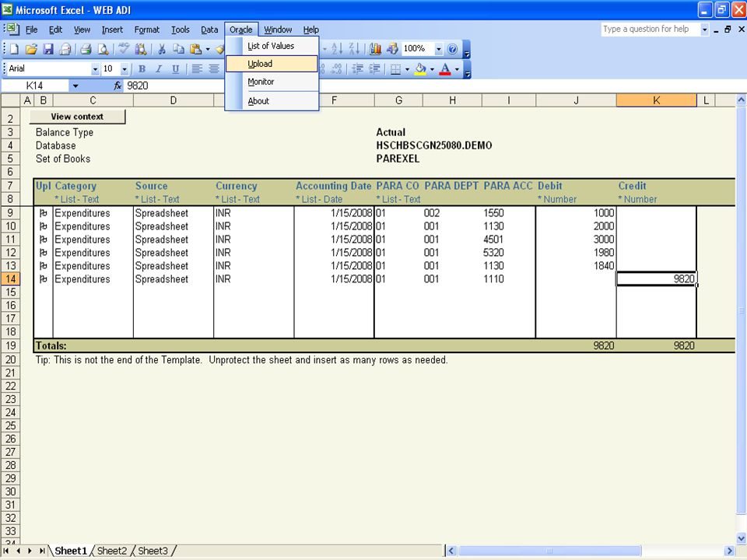The width and height of the screenshot is (747, 560).
Task: Click the Decrease Indent icon
Action: (358, 69)
